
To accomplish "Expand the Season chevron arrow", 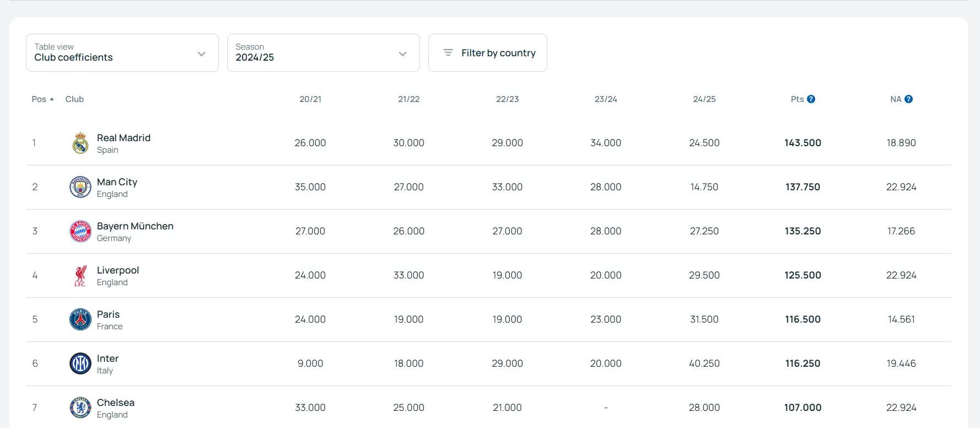I will pyautogui.click(x=402, y=54).
